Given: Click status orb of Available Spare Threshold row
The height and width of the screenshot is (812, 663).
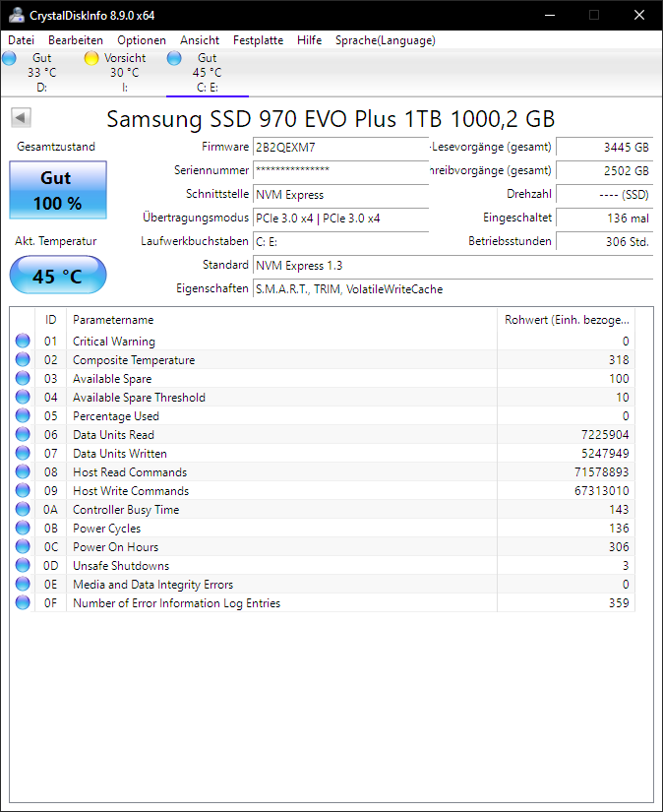Looking at the screenshot, I should click(23, 397).
